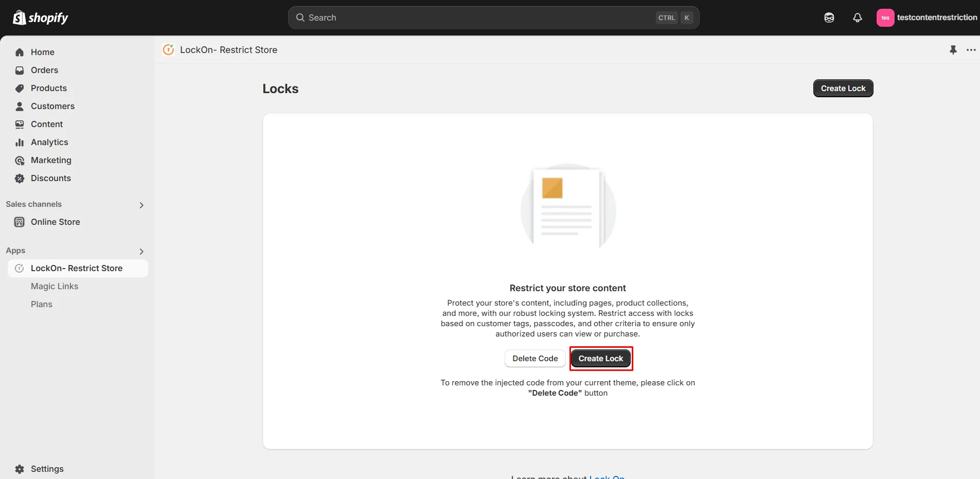
Task: Click the Delete Code button
Action: click(x=535, y=359)
